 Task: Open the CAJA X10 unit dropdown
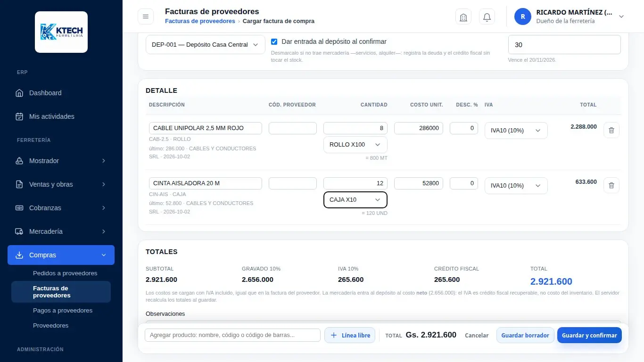click(x=355, y=200)
